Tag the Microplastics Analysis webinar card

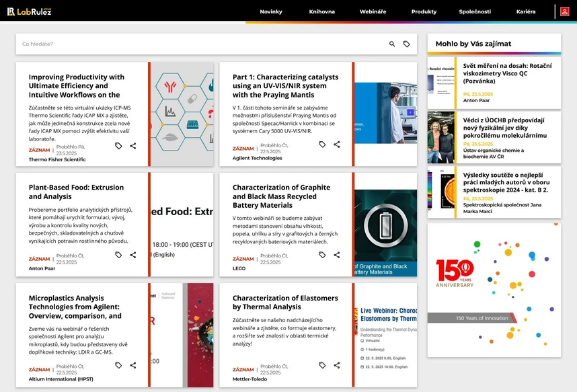[118, 365]
